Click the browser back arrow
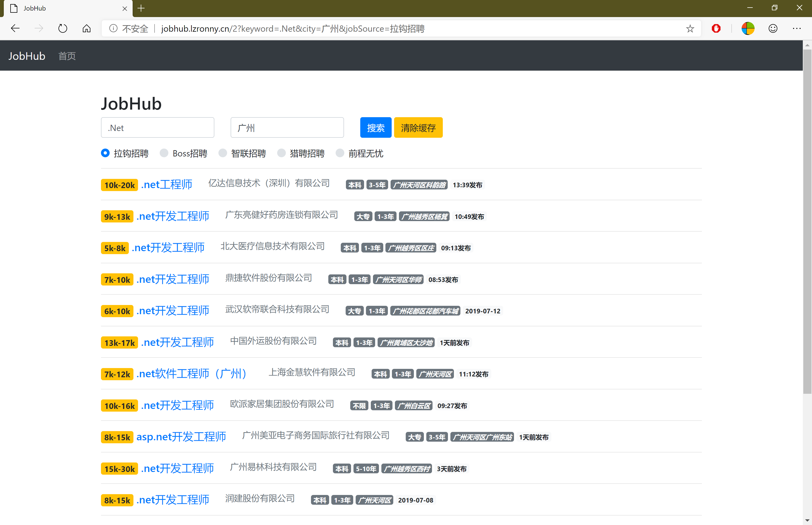This screenshot has height=525, width=812. pyautogui.click(x=15, y=28)
